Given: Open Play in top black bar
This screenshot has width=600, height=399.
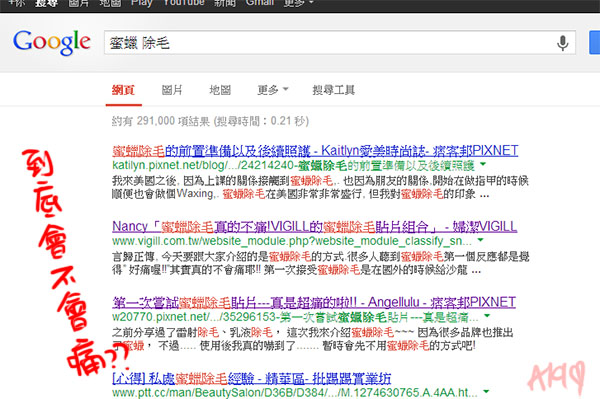Looking at the screenshot, I should click(x=142, y=3).
